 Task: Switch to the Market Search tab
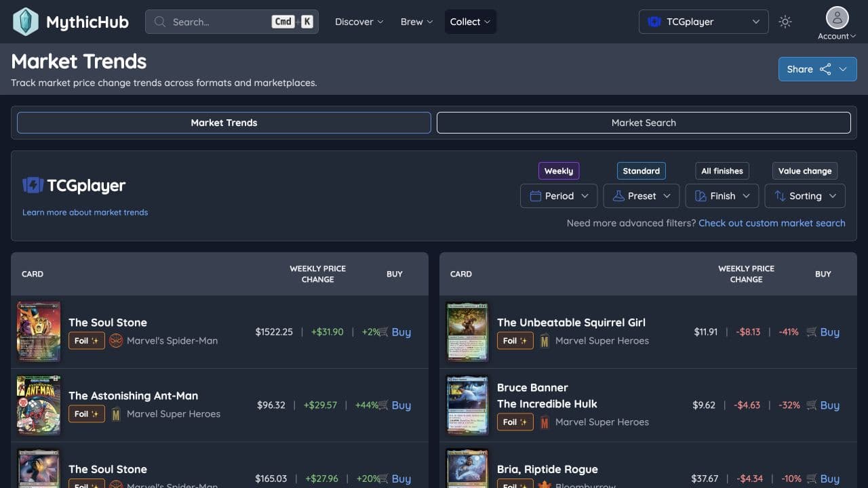644,123
